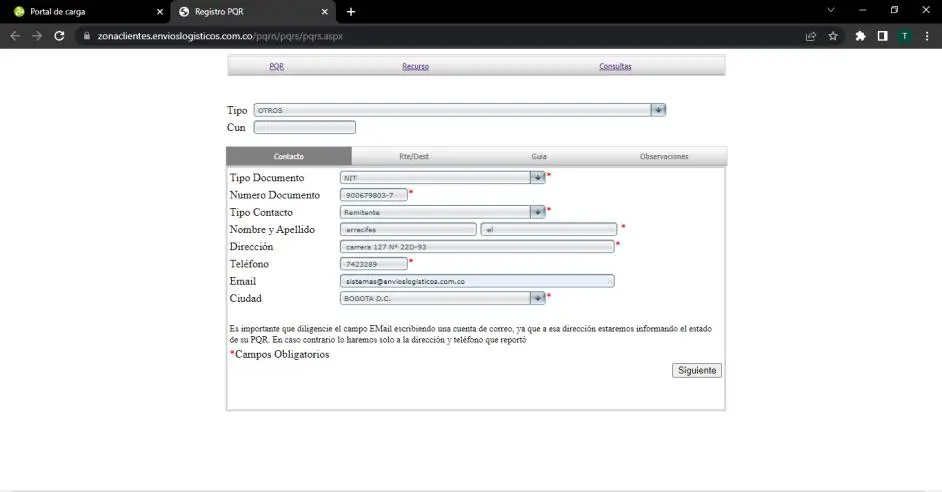Switch to the Observaciones tab
This screenshot has height=492, width=942.
[x=664, y=156]
